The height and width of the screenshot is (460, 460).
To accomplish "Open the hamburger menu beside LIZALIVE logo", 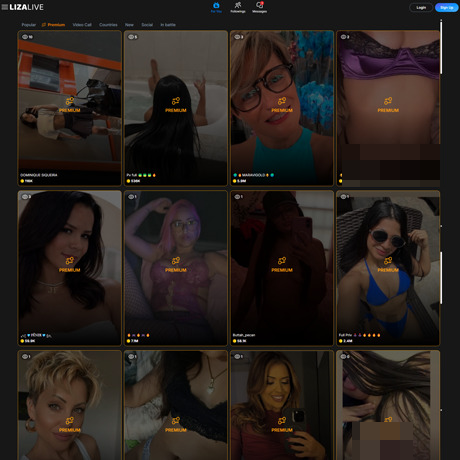I will click(x=5, y=7).
